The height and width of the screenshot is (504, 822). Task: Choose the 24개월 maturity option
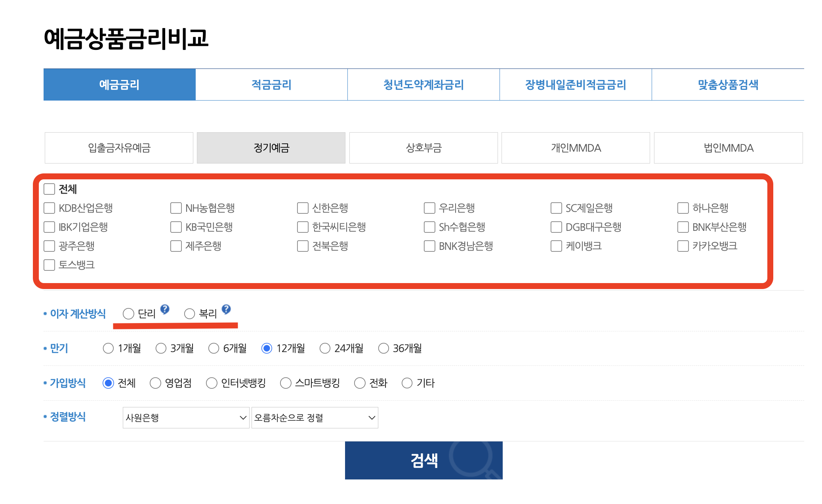(x=325, y=348)
